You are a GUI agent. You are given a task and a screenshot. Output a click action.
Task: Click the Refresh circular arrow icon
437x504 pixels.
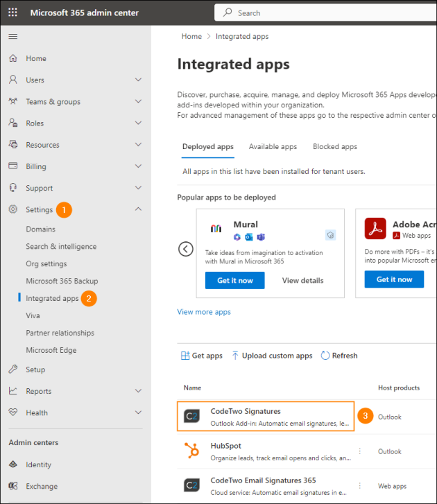[325, 356]
